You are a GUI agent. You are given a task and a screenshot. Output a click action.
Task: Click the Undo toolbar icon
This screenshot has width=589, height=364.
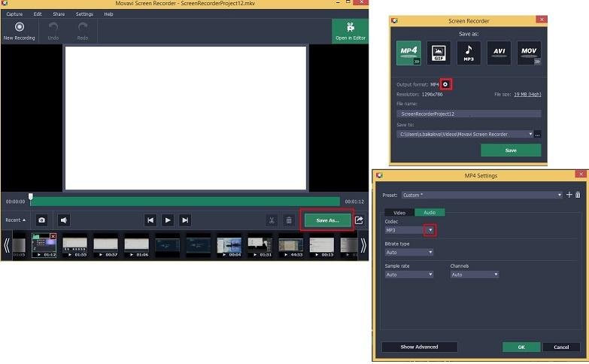click(53, 31)
